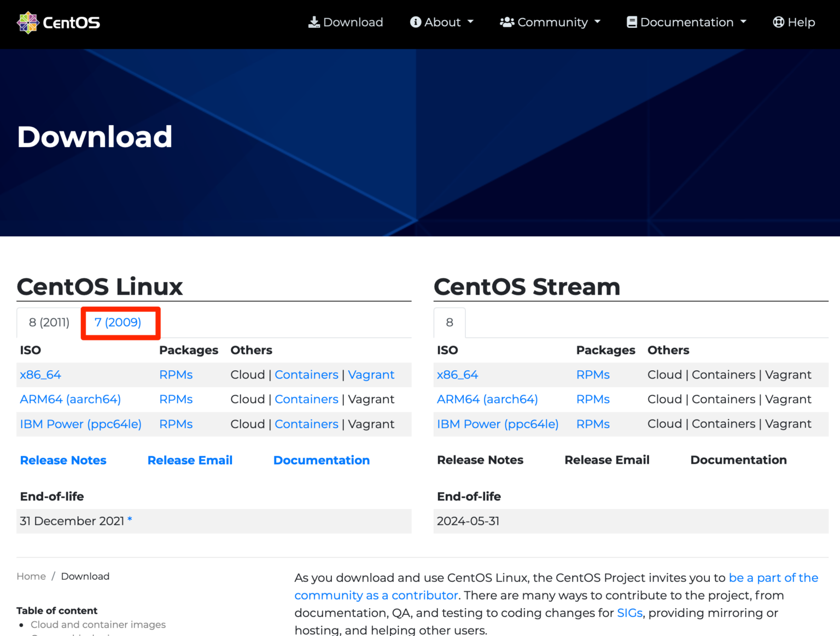This screenshot has height=636, width=840.
Task: Click the 'Table of content' heading
Action: coord(57,611)
